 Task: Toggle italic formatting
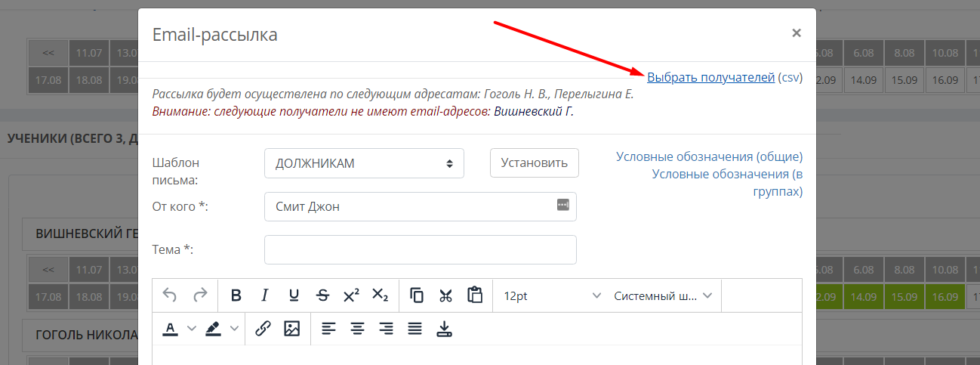pyautogui.click(x=265, y=295)
